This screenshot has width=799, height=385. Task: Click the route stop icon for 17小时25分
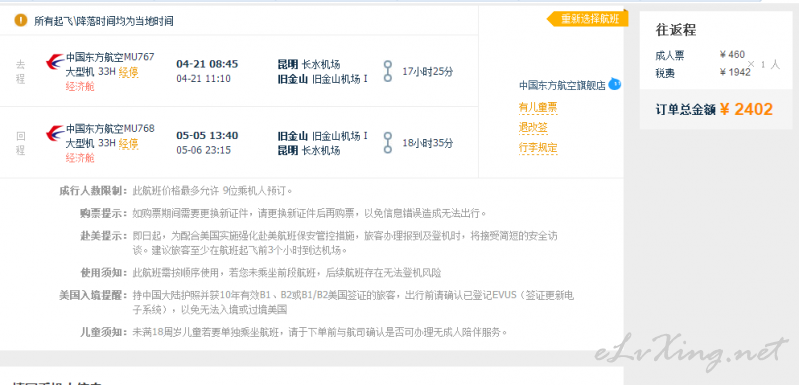(x=388, y=71)
